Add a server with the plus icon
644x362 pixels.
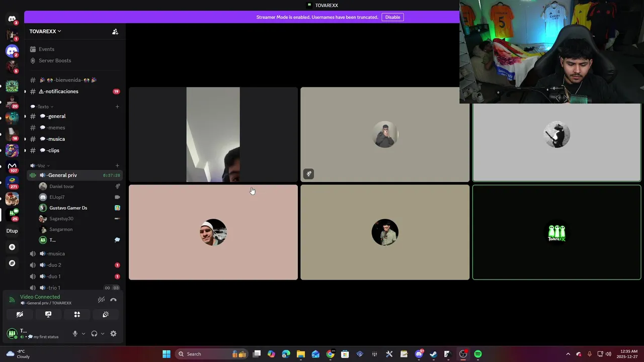[12, 247]
